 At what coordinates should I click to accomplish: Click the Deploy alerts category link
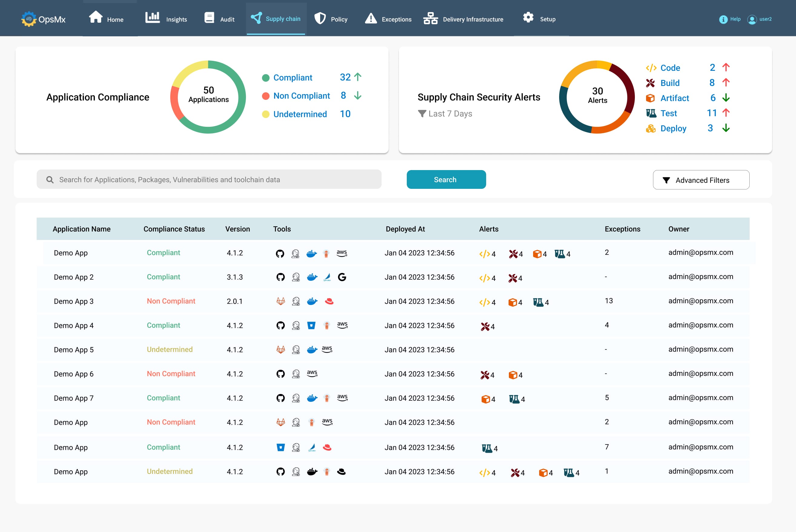673,128
